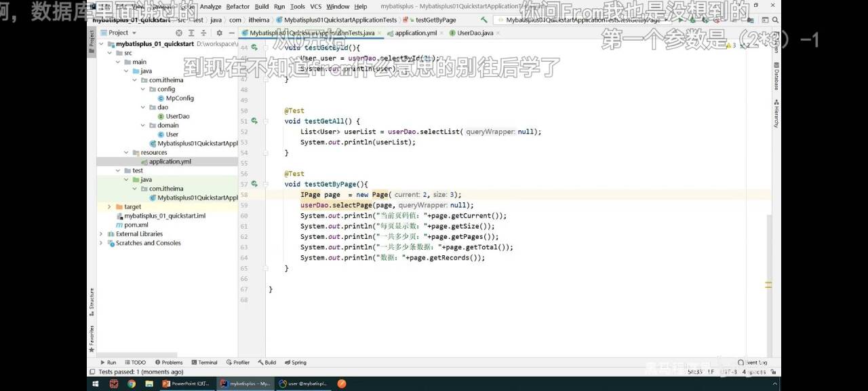The image size is (868, 391).
Task: Open Project panel settings gear
Action: [219, 33]
